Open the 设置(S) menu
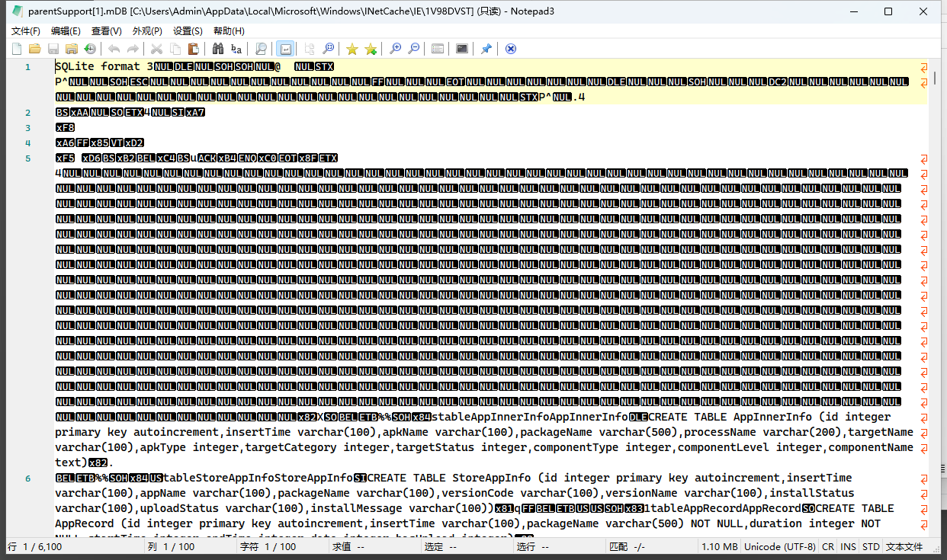The width and height of the screenshot is (947, 560). coord(188,31)
